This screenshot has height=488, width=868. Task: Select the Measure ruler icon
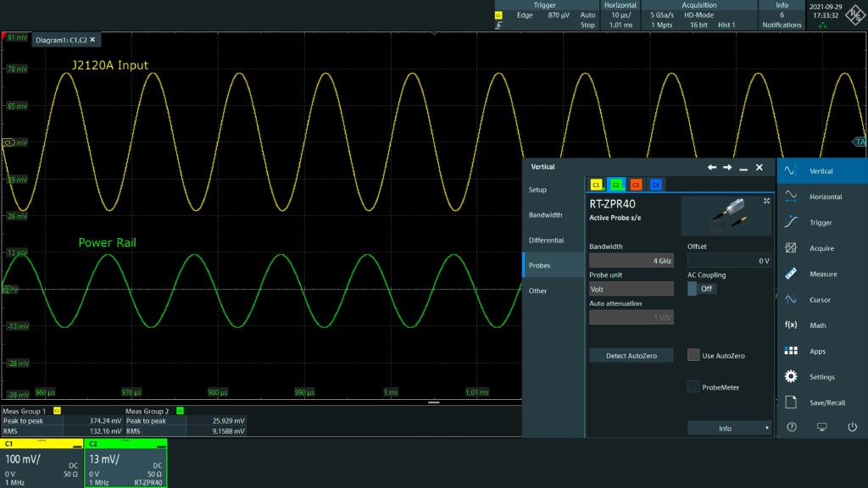point(791,274)
